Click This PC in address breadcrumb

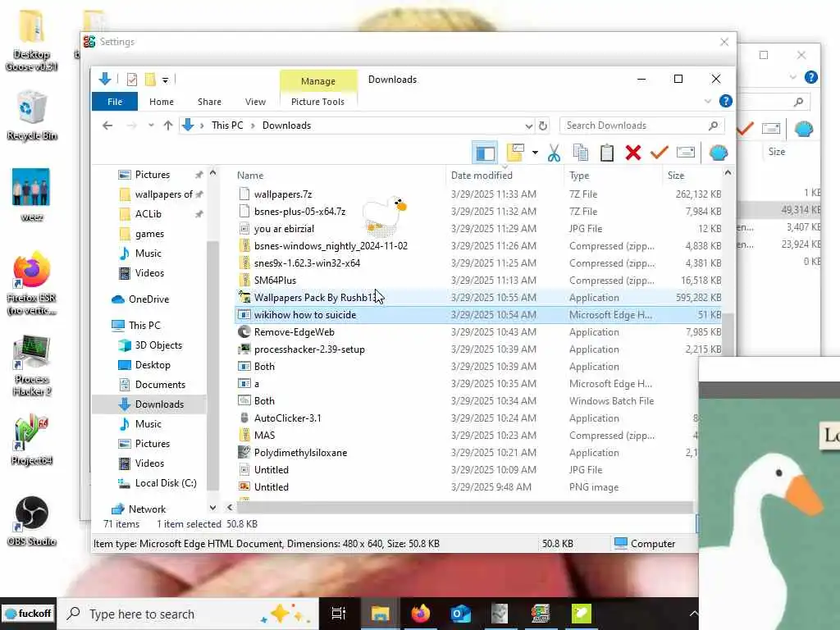[227, 126]
